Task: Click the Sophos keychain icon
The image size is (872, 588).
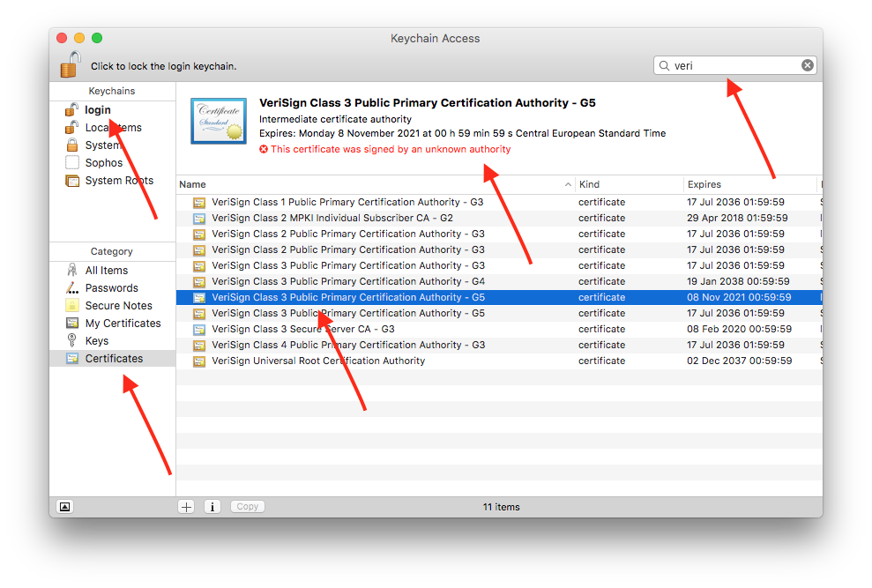Action: (x=72, y=163)
